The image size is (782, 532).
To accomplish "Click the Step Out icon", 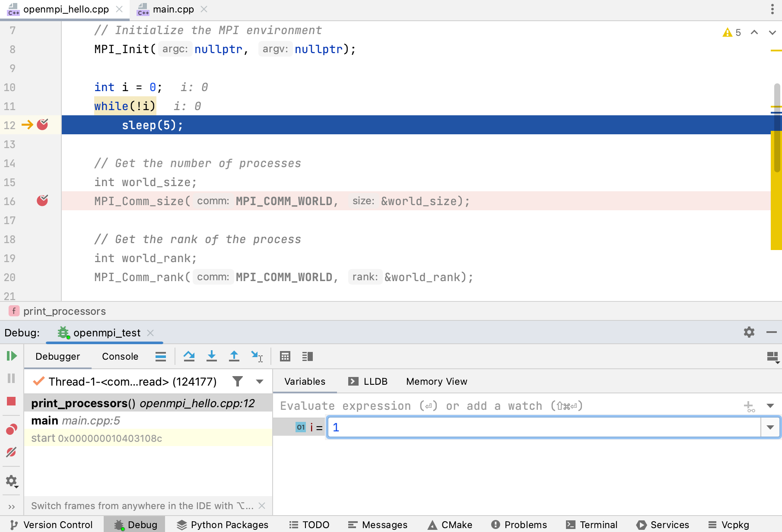I will click(234, 356).
